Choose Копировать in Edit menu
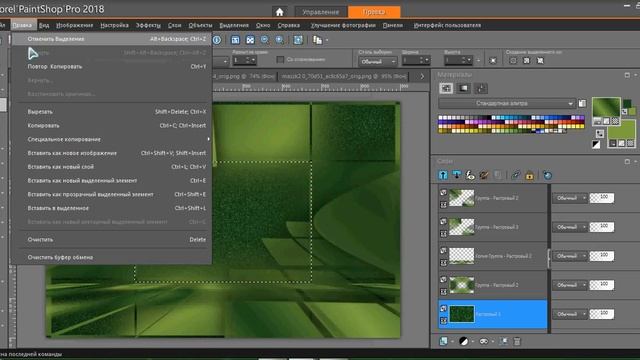 (112, 125)
